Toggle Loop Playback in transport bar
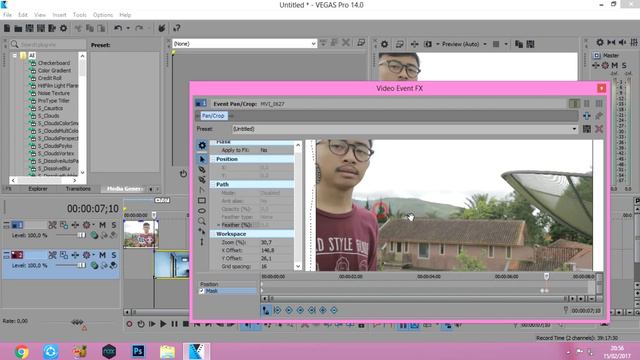The image size is (640, 360). point(141,324)
